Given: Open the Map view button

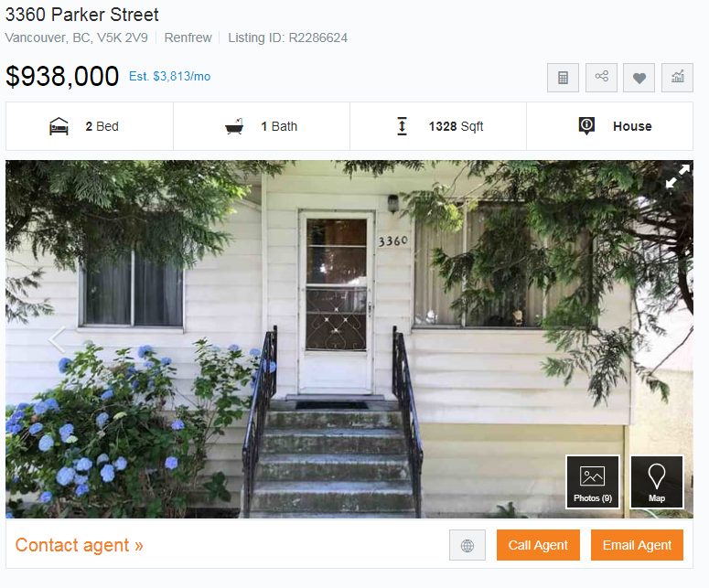Looking at the screenshot, I should (657, 482).
